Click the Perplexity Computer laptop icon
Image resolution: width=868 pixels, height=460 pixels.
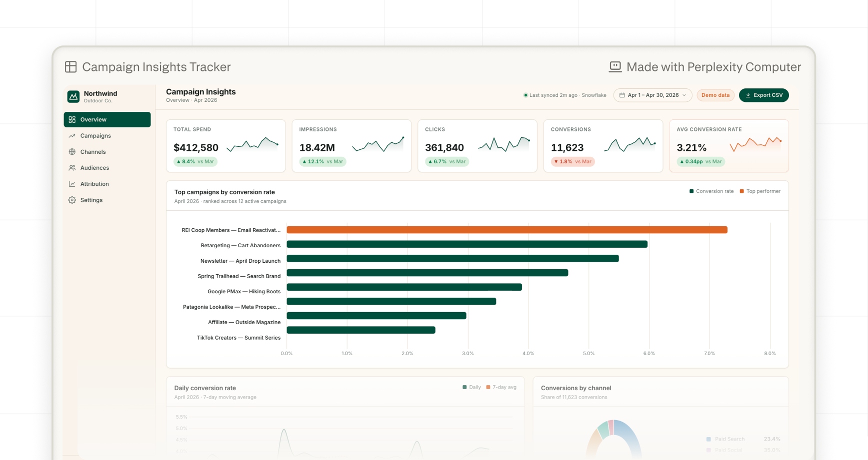click(x=615, y=67)
